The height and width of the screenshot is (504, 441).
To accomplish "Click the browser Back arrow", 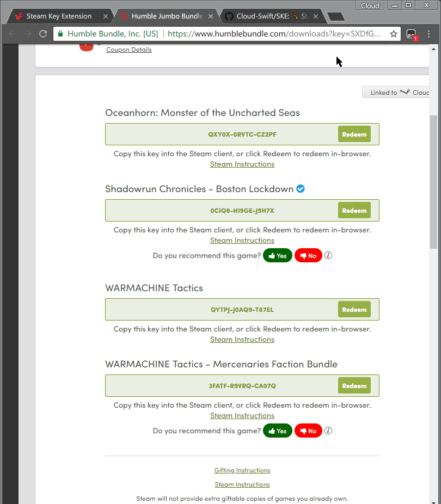I will click(x=13, y=34).
